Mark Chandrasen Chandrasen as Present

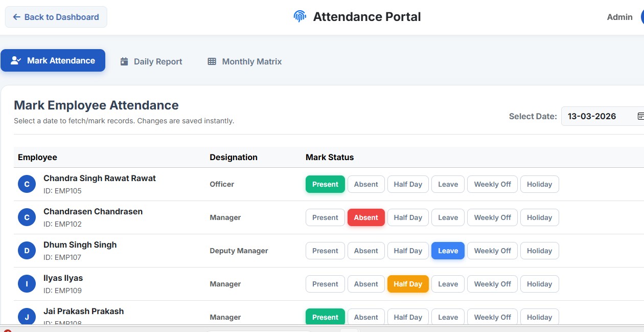(x=325, y=217)
